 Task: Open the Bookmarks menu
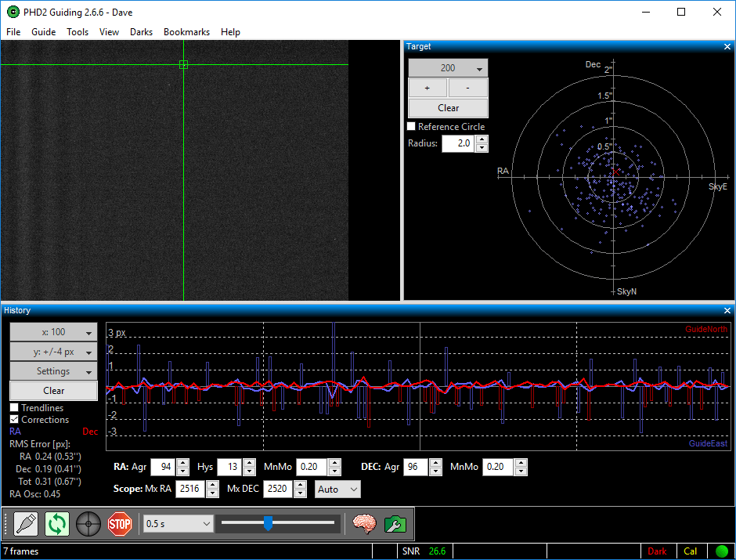[x=186, y=32]
